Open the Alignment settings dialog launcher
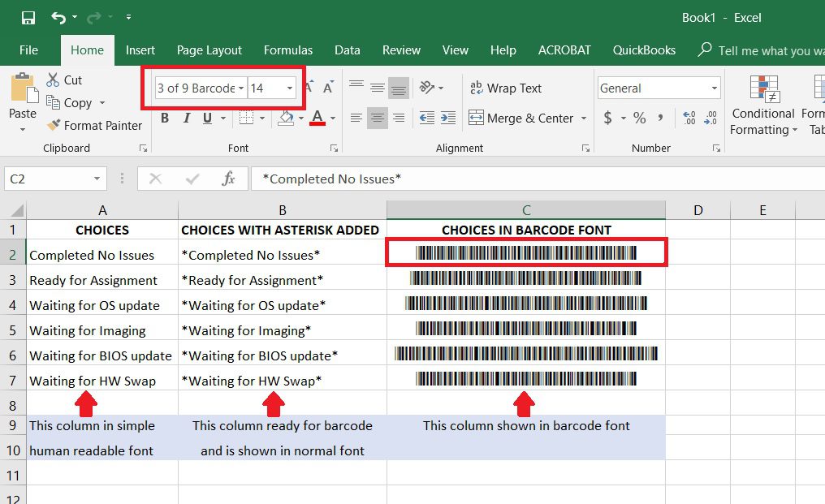 (x=585, y=149)
